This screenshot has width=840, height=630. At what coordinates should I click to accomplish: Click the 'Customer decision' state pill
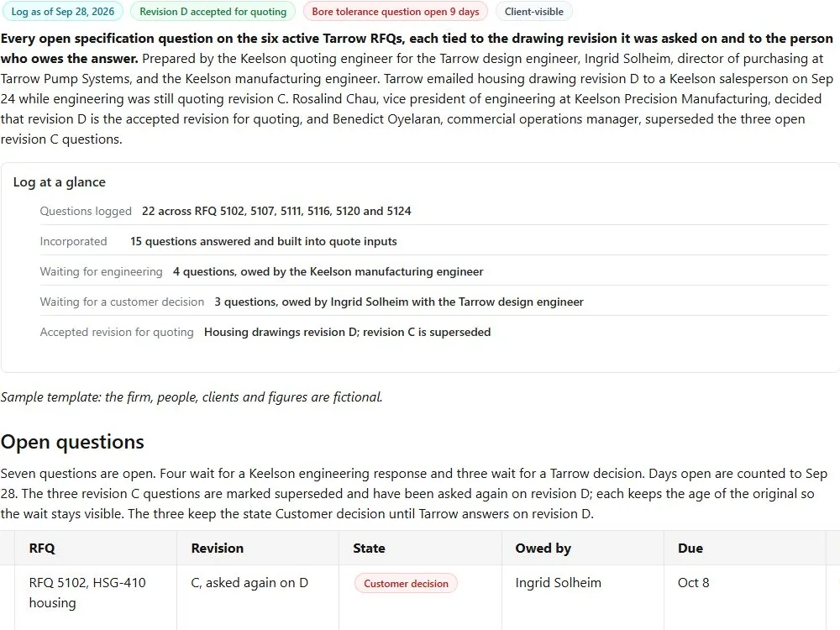click(x=406, y=584)
